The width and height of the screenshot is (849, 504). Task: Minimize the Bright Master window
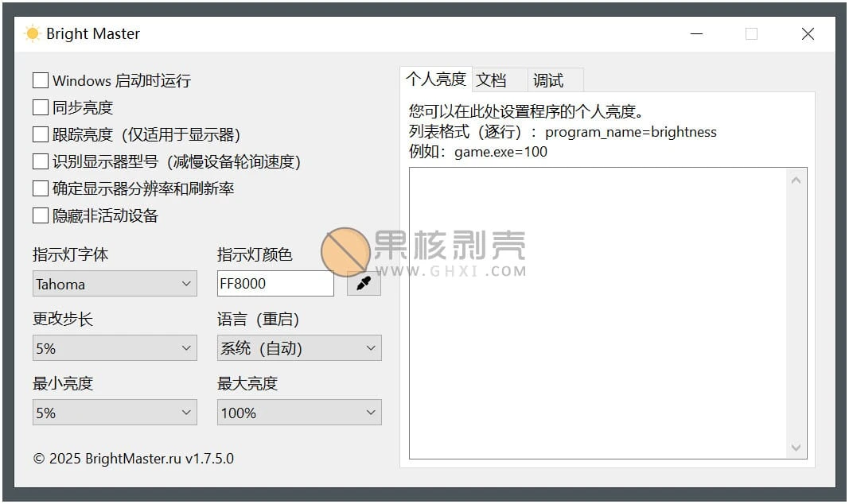point(697,34)
